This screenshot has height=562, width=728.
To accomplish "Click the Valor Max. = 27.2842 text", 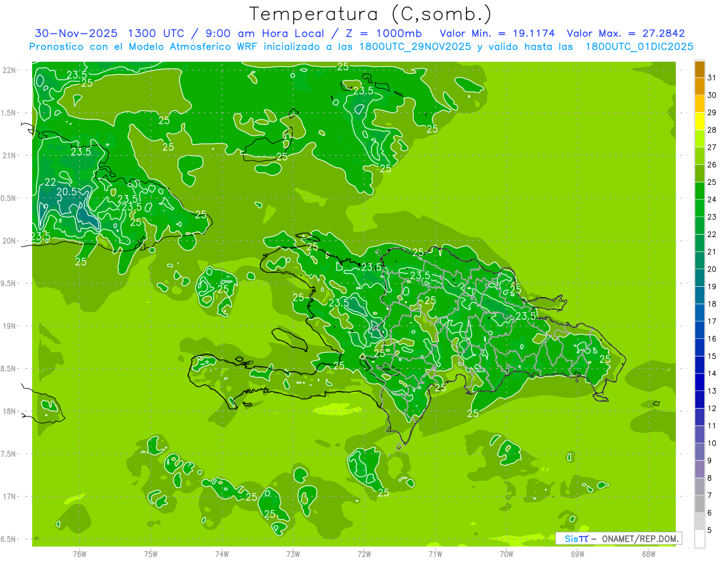I will (625, 33).
